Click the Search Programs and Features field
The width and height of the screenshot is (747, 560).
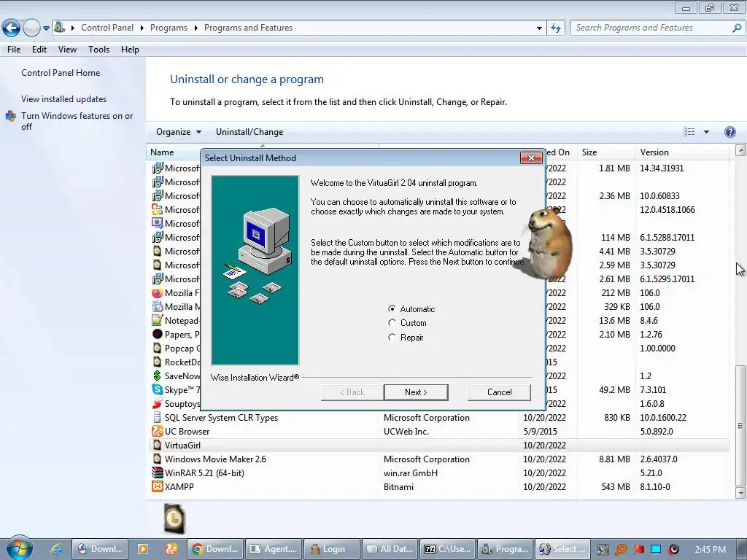(x=650, y=28)
